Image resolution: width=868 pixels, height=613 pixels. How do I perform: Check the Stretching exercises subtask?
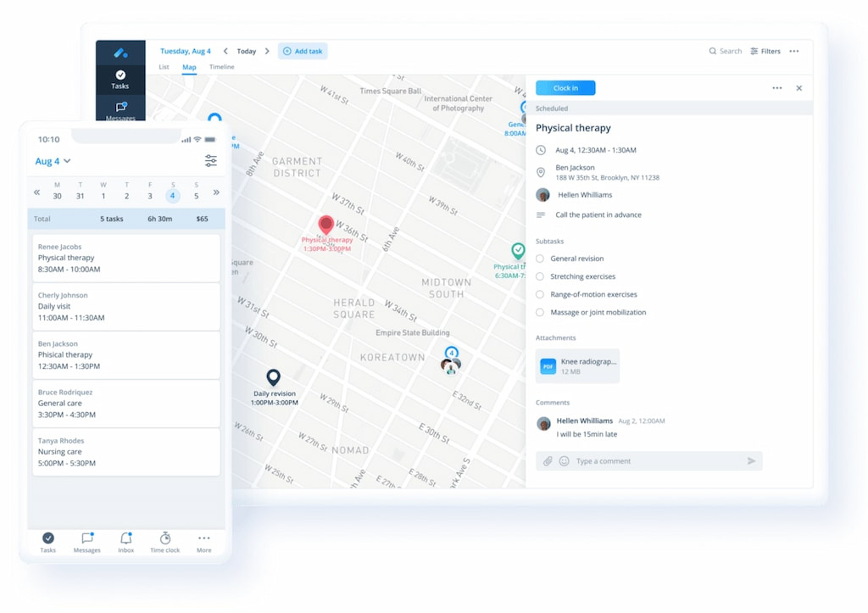click(x=539, y=276)
